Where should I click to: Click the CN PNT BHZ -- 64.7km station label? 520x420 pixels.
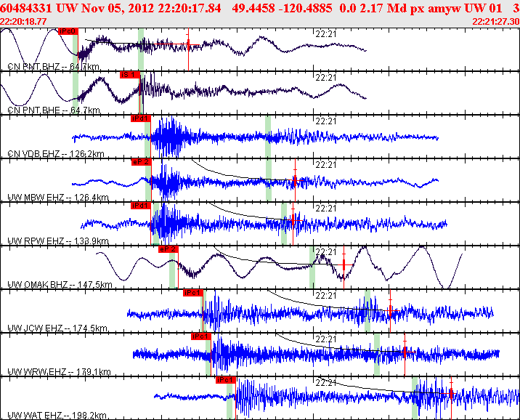pyautogui.click(x=54, y=67)
